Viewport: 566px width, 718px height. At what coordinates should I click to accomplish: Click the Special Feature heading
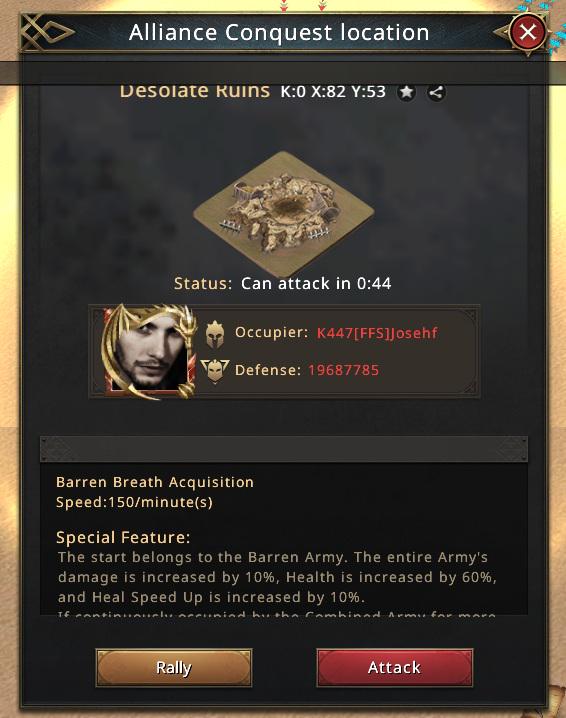point(123,537)
